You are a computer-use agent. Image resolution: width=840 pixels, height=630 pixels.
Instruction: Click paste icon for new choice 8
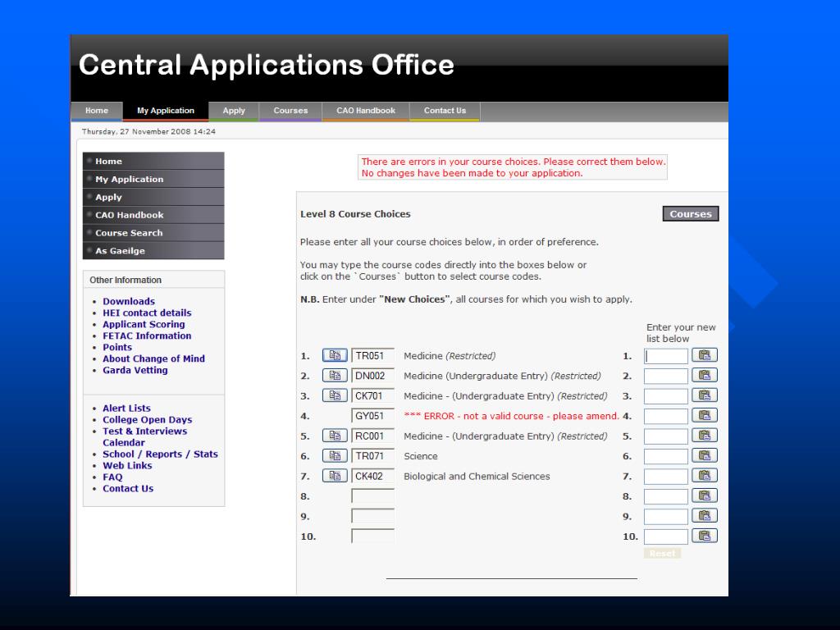(704, 495)
